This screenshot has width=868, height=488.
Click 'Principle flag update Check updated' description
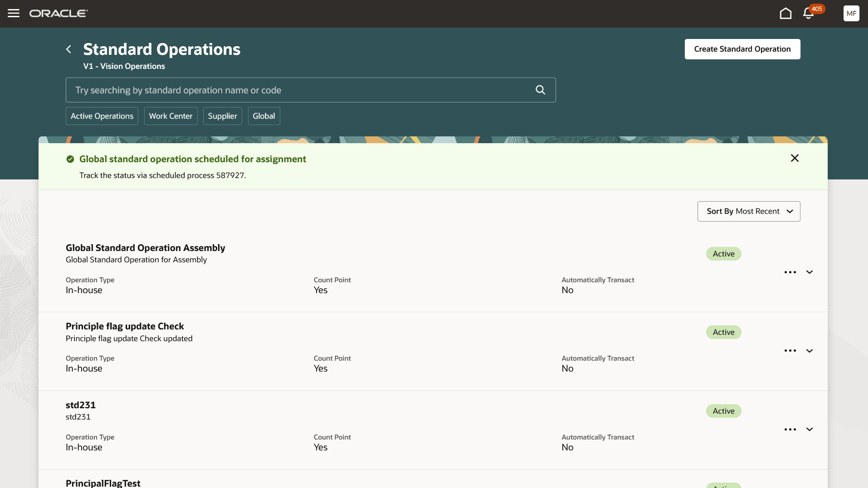tap(129, 338)
